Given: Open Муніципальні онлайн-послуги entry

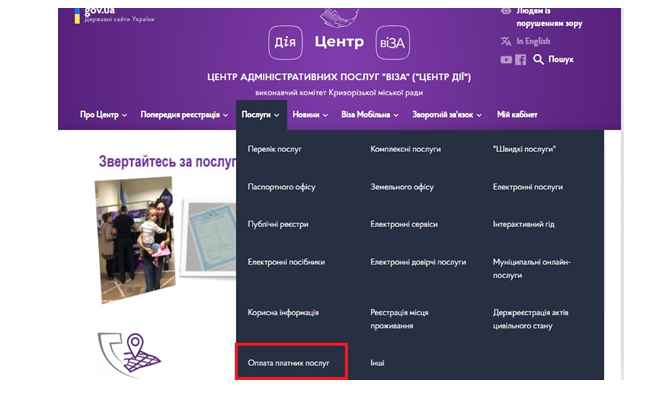Looking at the screenshot, I should coord(531,269).
